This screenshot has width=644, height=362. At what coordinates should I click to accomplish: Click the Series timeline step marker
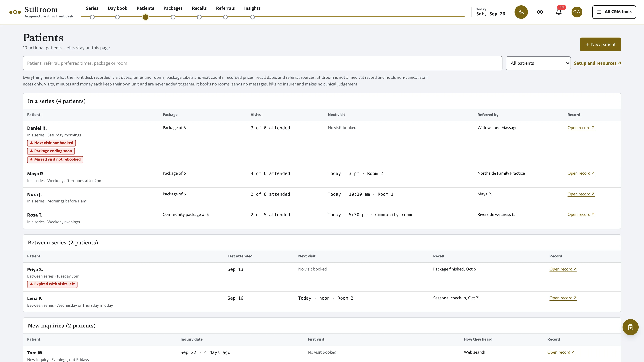(92, 17)
